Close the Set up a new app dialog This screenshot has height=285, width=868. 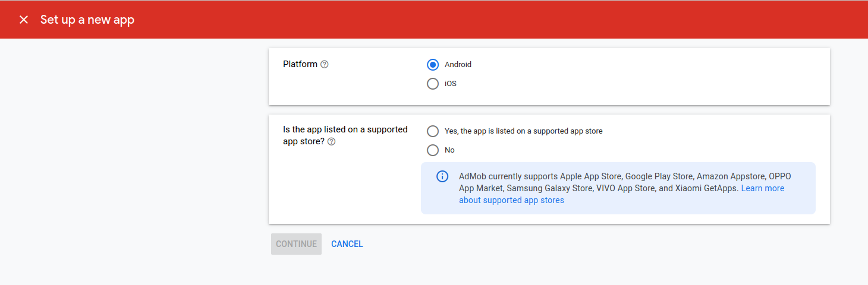coord(24,20)
